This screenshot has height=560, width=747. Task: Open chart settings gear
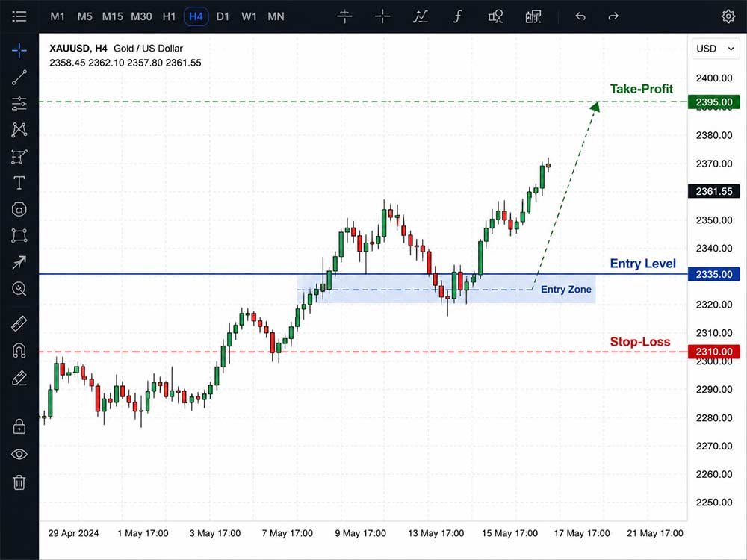coord(728,16)
